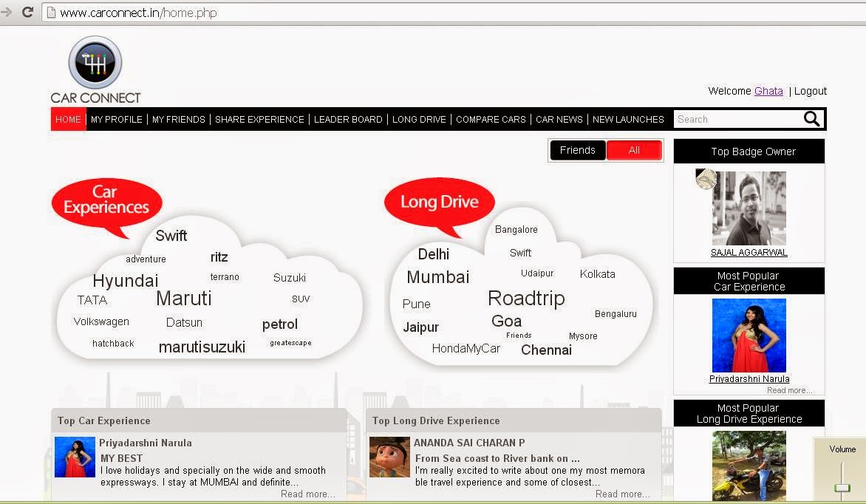This screenshot has height=504, width=866.
Task: Select the terrano tag
Action: [225, 277]
